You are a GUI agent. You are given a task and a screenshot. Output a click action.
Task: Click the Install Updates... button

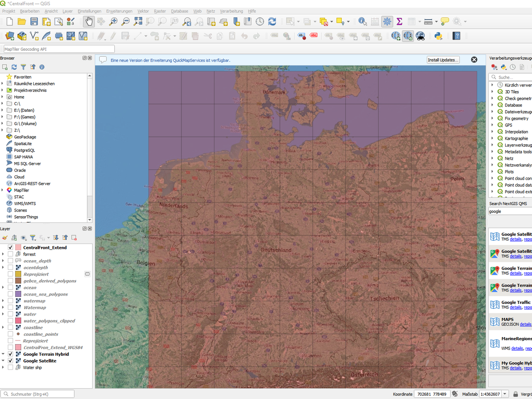point(443,60)
